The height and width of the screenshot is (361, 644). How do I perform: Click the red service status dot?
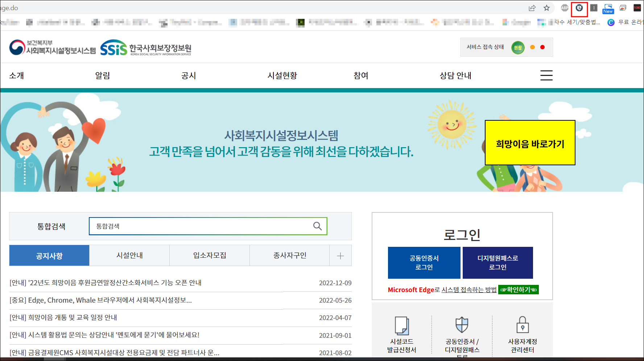542,47
